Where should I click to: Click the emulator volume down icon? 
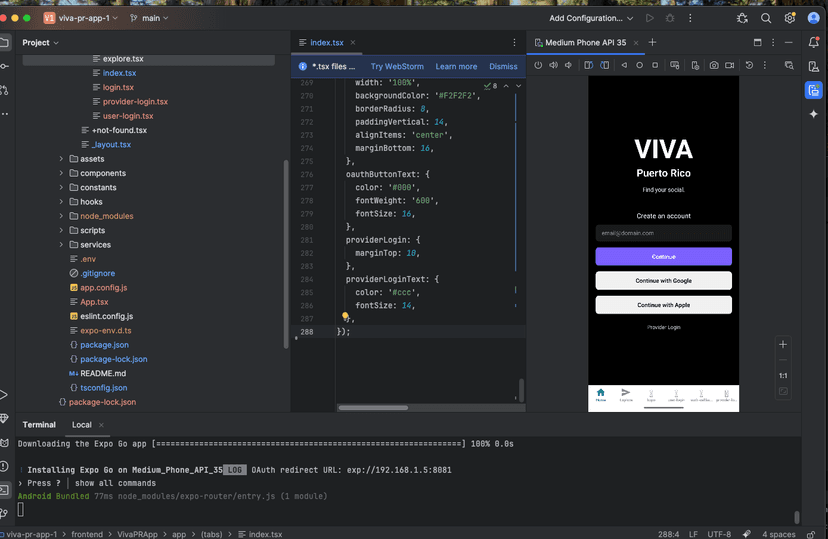point(568,65)
